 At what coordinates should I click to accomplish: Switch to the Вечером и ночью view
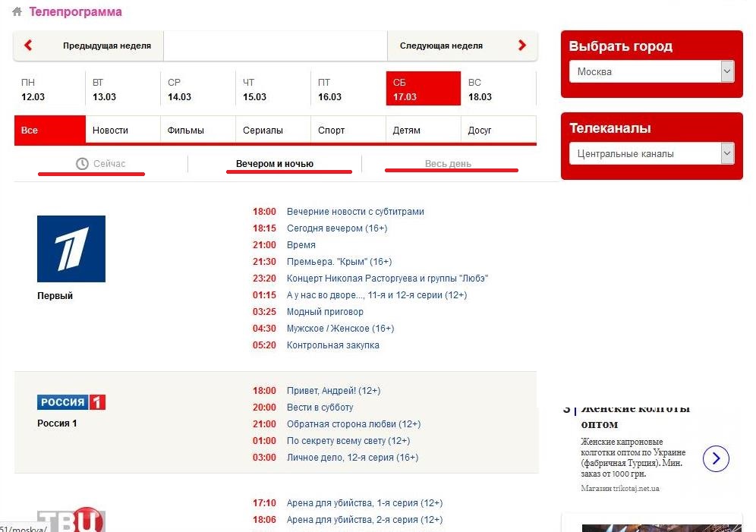click(x=275, y=164)
